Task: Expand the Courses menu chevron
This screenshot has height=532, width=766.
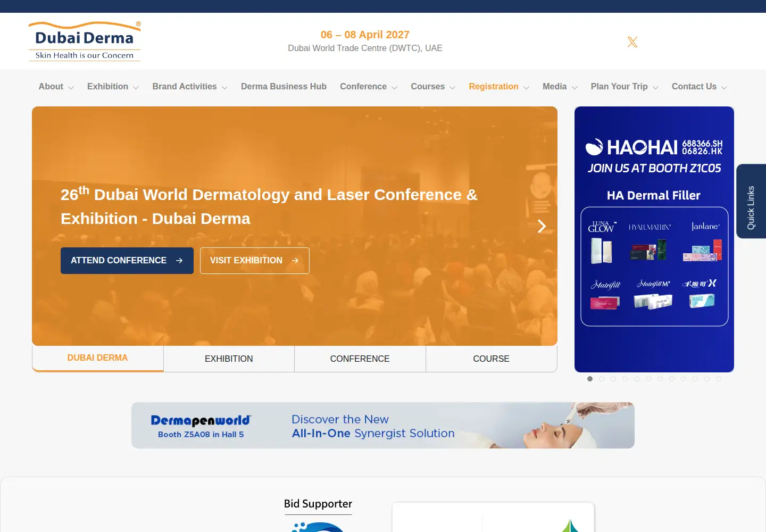Action: point(452,88)
